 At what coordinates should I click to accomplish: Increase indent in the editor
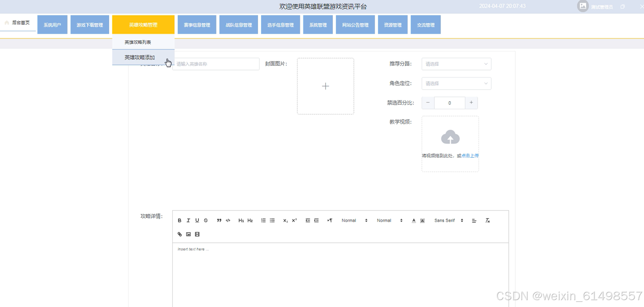click(316, 220)
